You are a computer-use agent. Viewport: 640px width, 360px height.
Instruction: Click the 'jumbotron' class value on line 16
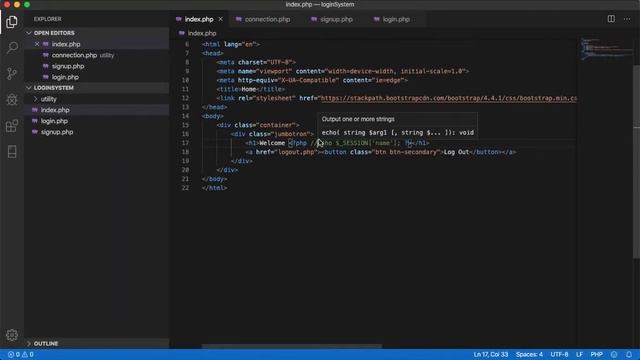coord(292,134)
